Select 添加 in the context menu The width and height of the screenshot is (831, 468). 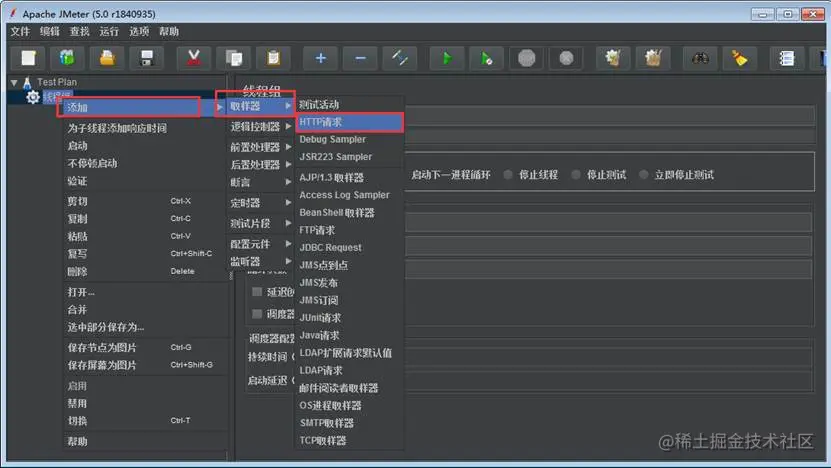click(x=129, y=107)
